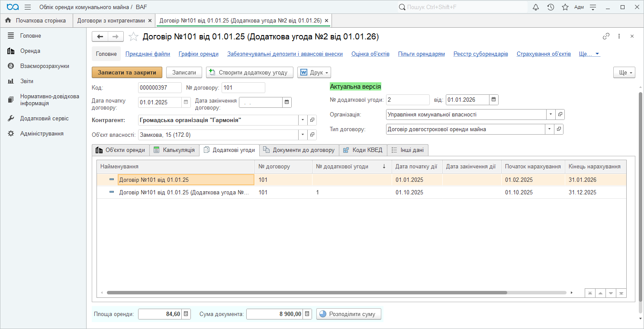This screenshot has height=329, width=644.
Task: Go back with the left arrow
Action: tap(100, 37)
